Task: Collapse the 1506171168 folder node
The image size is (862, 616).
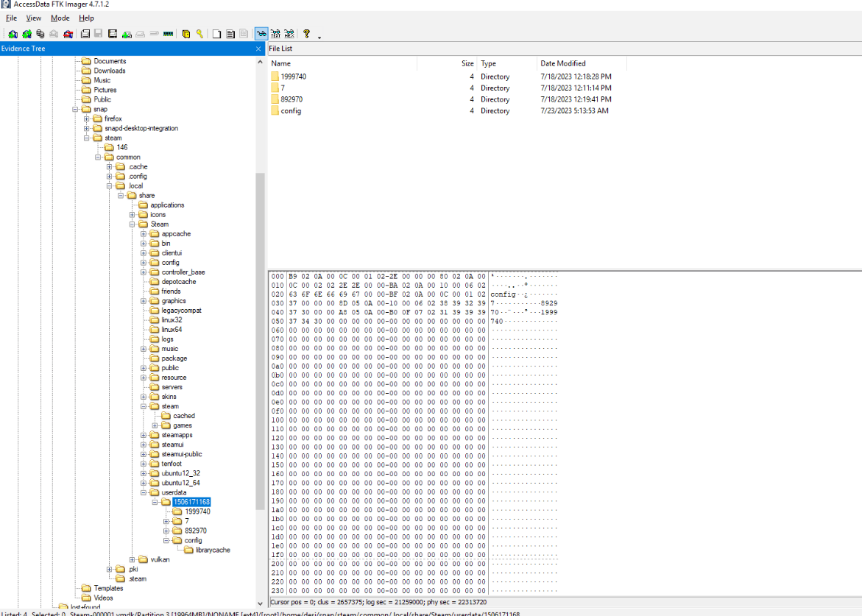Action: (155, 502)
